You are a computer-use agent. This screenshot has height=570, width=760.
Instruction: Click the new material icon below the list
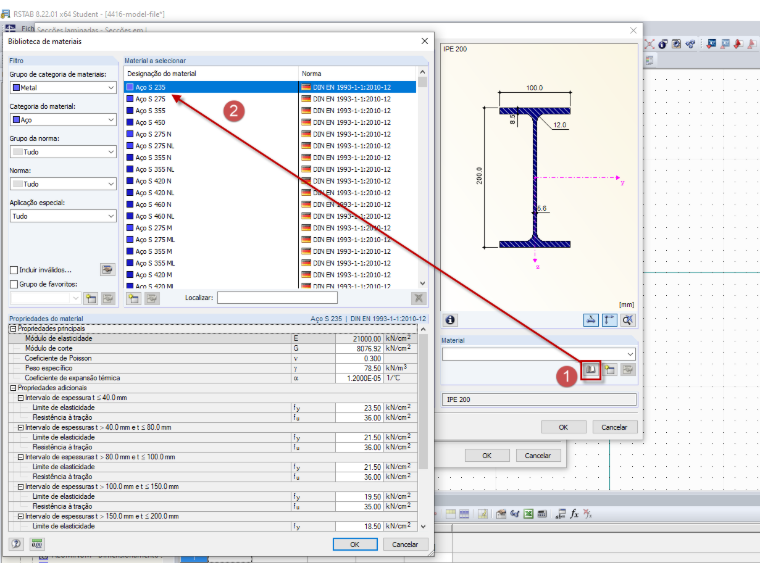coord(134,298)
